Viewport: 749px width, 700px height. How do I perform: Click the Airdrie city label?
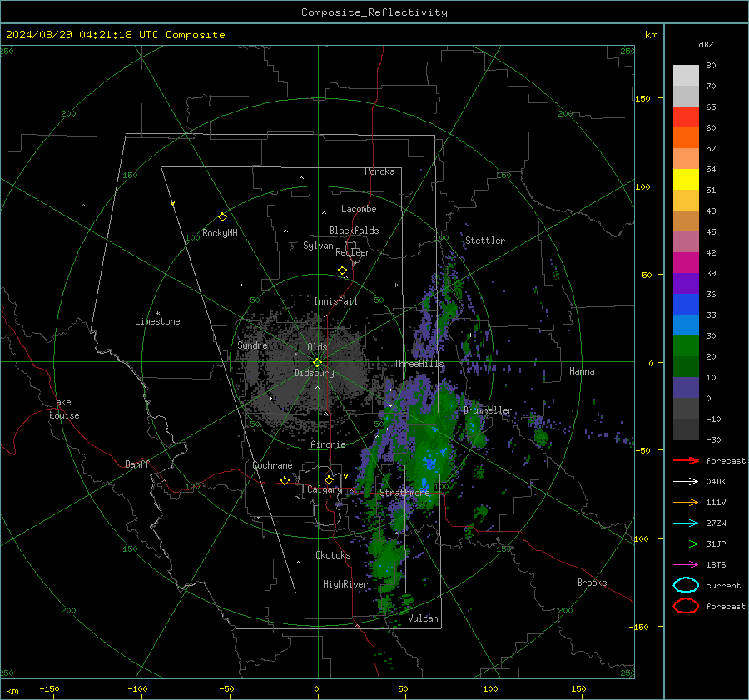[328, 444]
